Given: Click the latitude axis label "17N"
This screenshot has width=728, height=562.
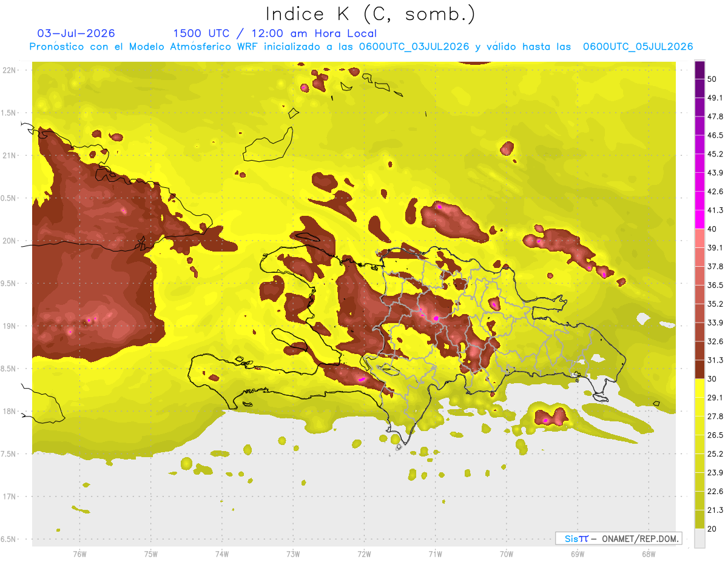Looking at the screenshot, I should (x=10, y=497).
